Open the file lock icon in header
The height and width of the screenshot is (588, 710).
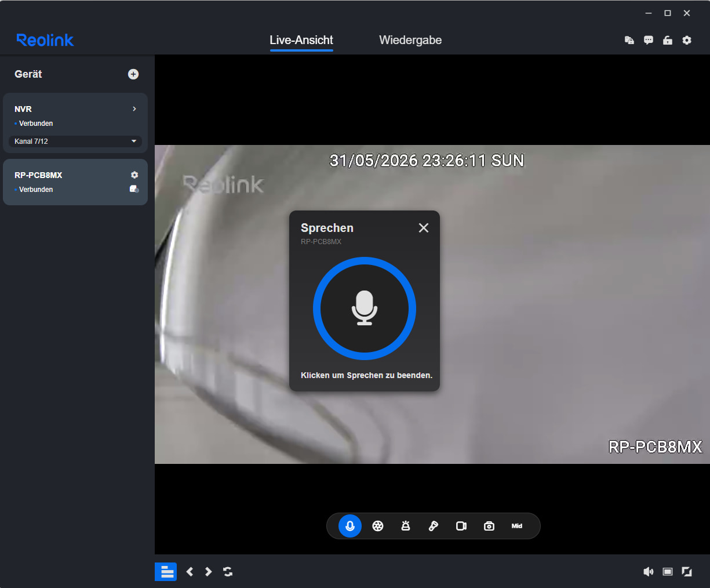(629, 40)
